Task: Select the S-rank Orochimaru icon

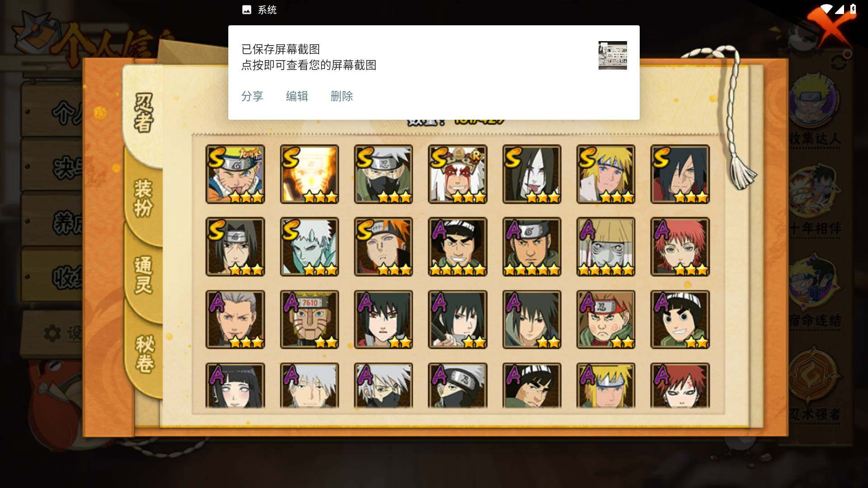Action: (x=532, y=174)
